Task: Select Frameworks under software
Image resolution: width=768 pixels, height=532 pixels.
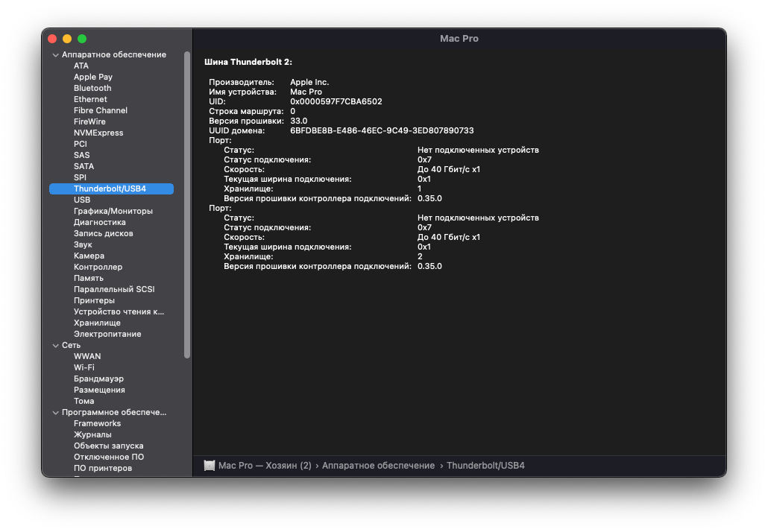Action: click(97, 423)
